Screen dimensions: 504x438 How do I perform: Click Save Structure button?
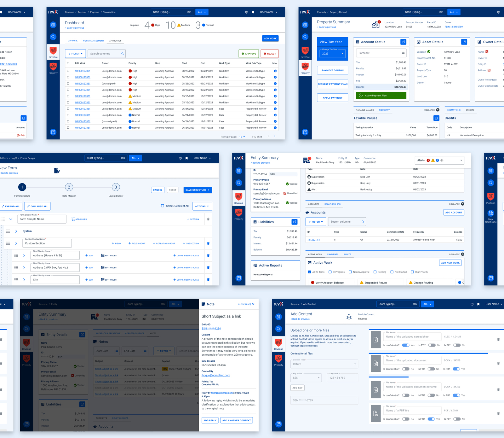coord(198,190)
